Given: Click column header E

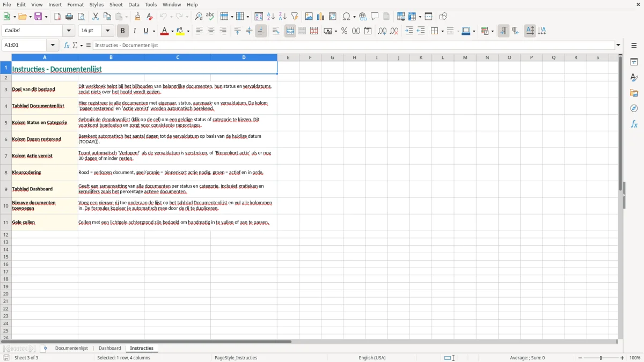Looking at the screenshot, I should 288,57.
